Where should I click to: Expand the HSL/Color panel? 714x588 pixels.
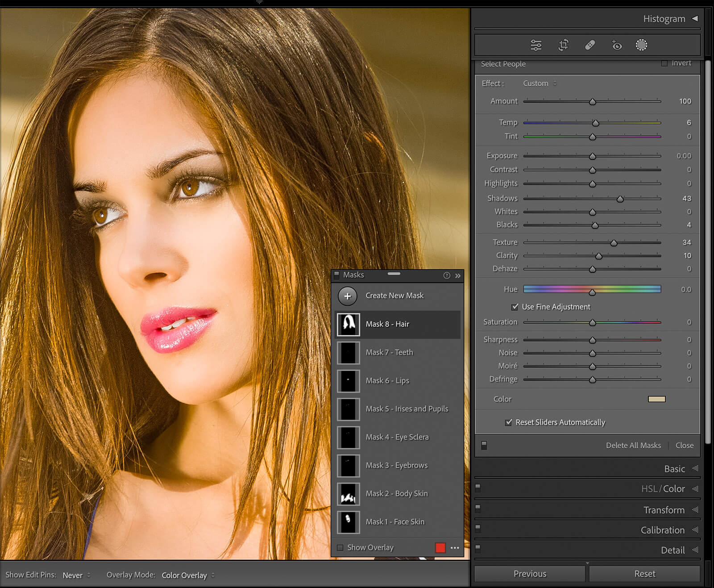point(663,489)
